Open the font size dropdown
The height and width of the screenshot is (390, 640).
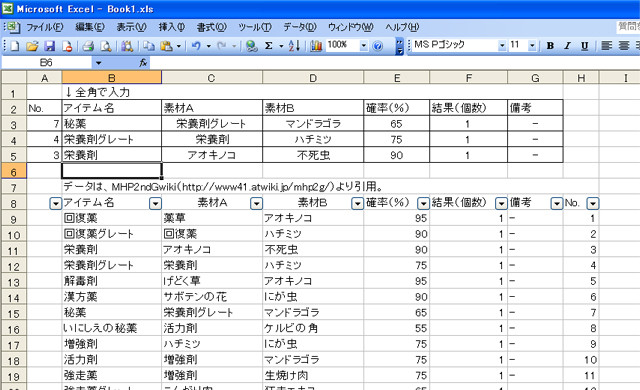532,46
